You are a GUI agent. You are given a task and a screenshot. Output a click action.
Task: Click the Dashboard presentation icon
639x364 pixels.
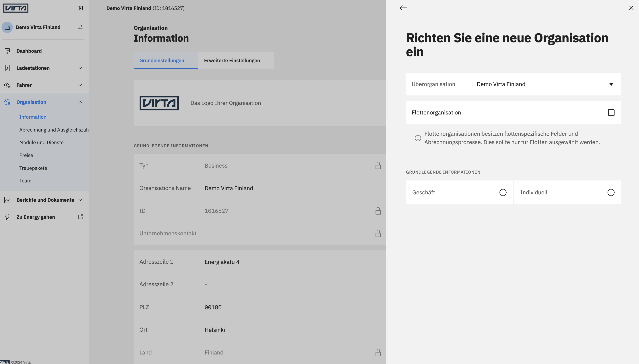(x=7, y=51)
